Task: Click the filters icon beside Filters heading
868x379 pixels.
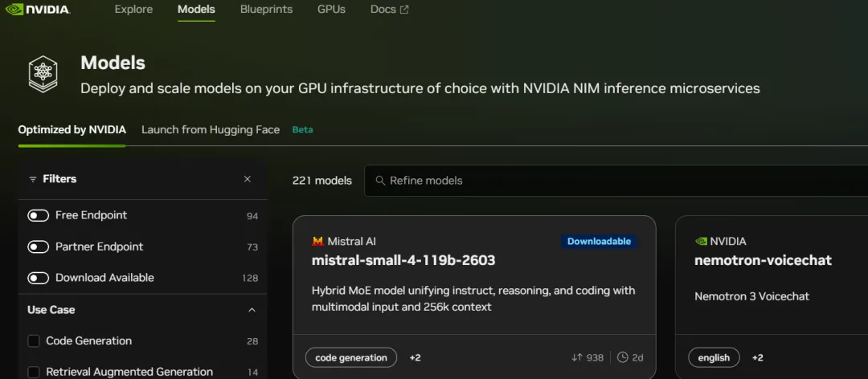Action: point(32,179)
